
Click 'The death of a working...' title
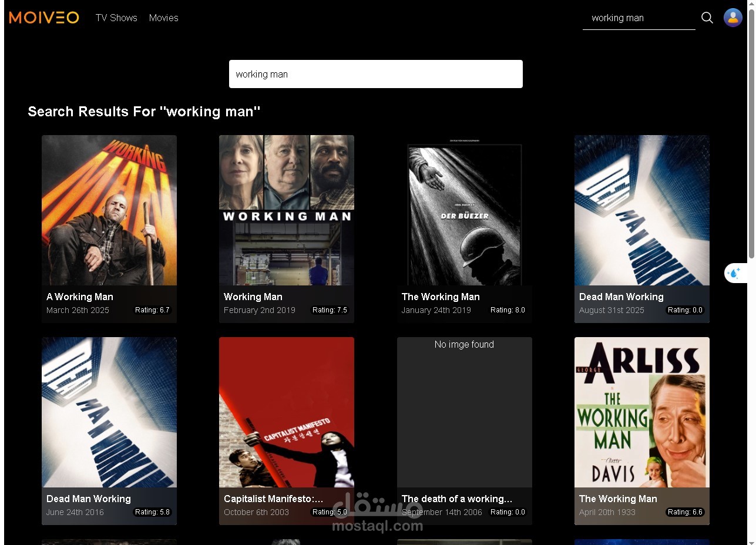point(457,499)
